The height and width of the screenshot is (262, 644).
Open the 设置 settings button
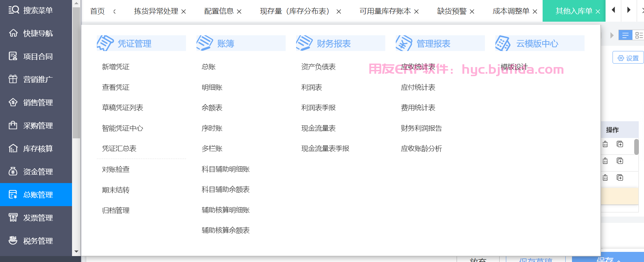(628, 58)
